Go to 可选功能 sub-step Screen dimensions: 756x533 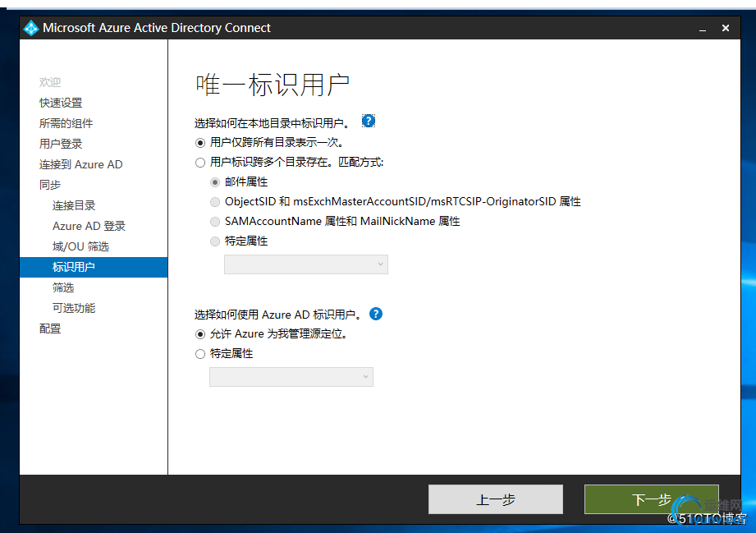tap(74, 308)
